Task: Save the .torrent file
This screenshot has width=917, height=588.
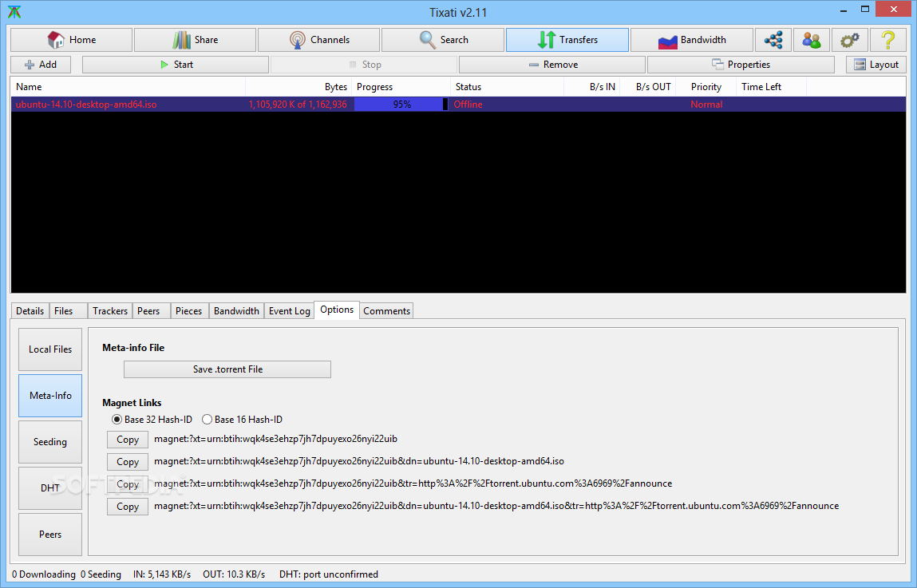Action: 227,369
